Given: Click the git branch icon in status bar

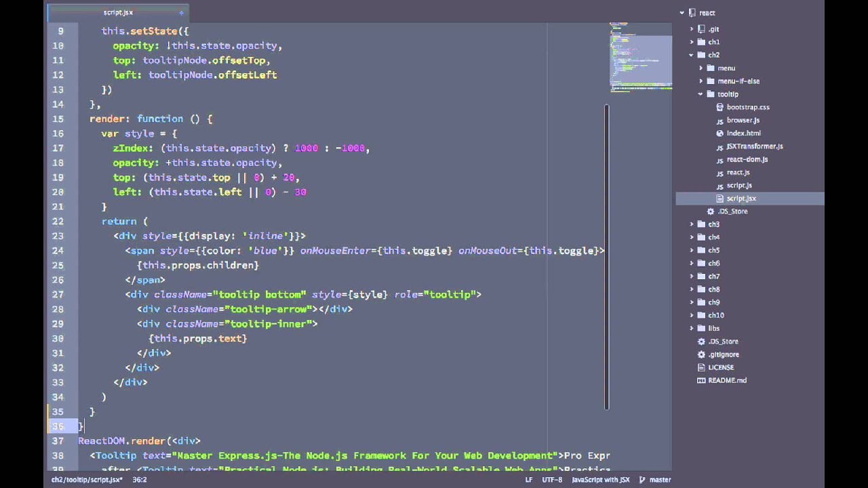Looking at the screenshot, I should tap(642, 480).
